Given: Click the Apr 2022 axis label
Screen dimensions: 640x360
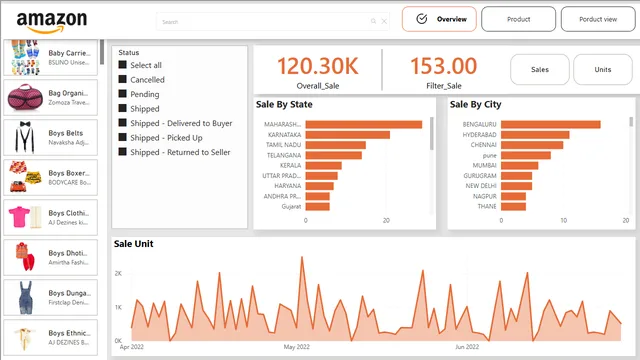Looking at the screenshot, I should (x=131, y=347).
